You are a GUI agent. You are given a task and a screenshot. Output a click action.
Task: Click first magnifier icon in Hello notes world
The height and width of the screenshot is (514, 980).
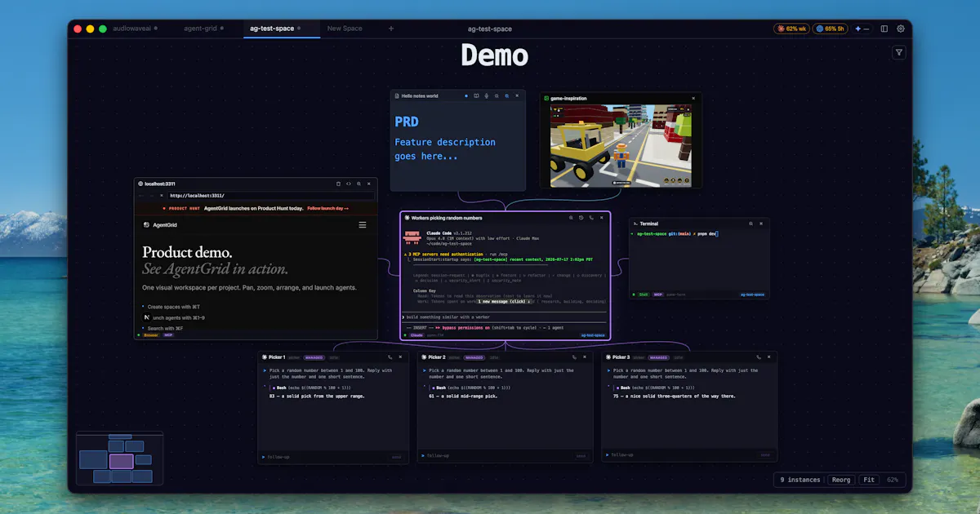497,95
